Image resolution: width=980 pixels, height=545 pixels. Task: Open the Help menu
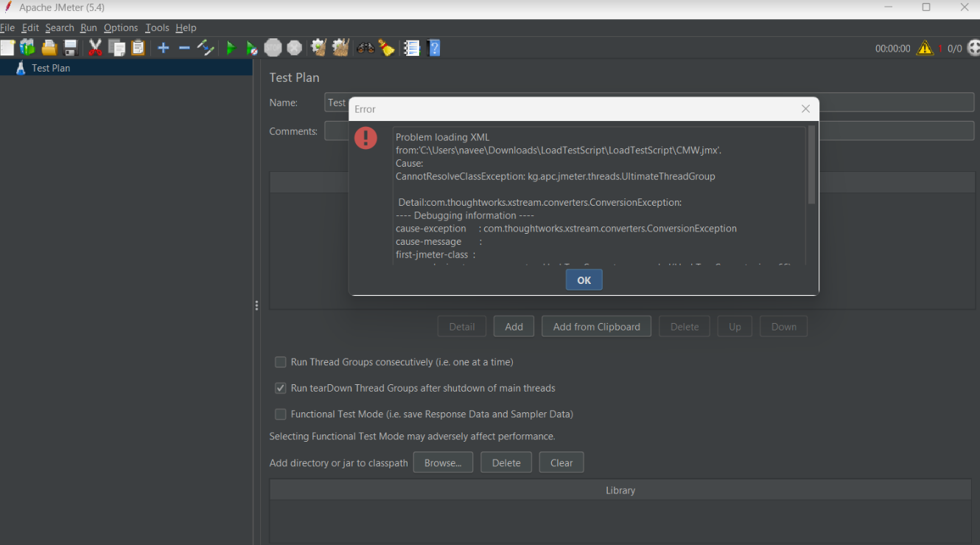[x=186, y=27]
